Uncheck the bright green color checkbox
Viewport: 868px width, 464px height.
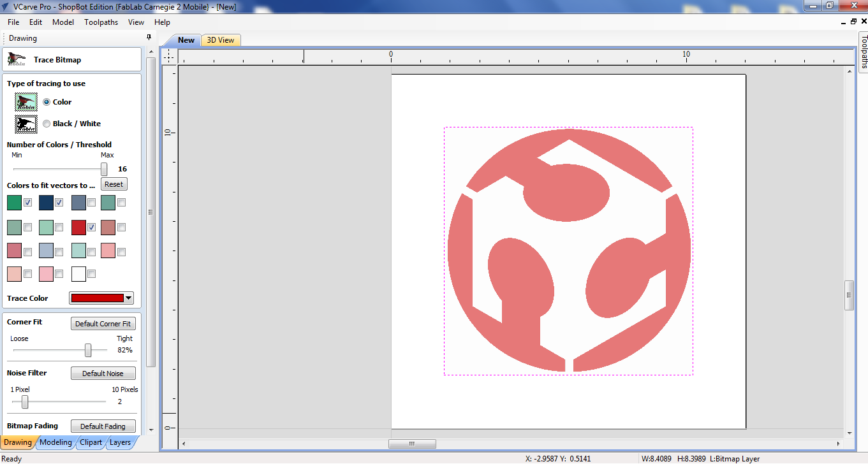(28, 202)
